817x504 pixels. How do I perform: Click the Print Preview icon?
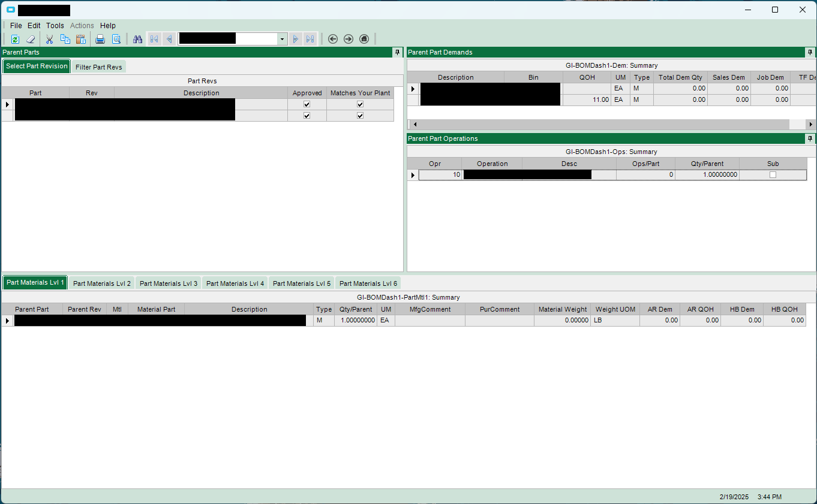click(x=116, y=39)
